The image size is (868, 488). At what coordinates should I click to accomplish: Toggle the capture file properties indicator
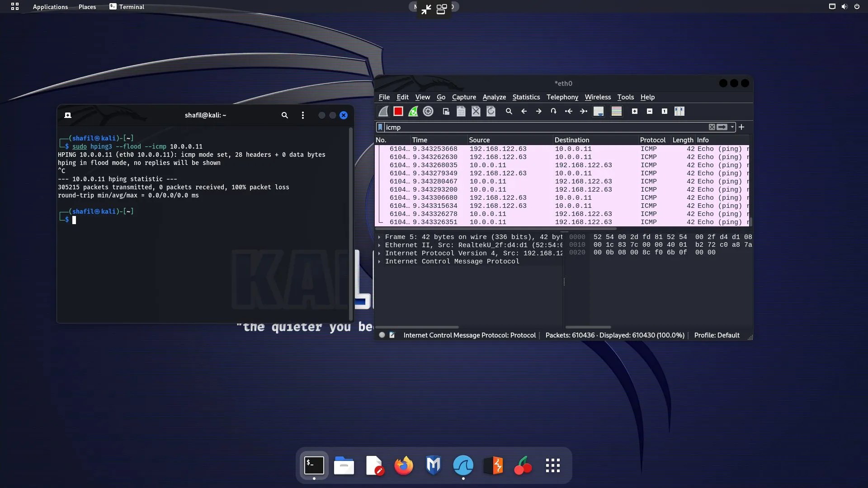(x=382, y=335)
